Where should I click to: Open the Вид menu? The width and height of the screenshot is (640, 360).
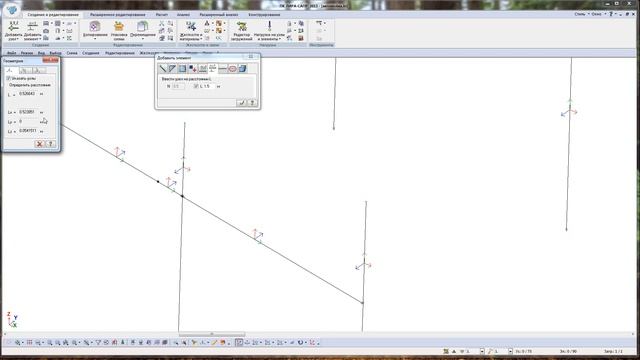[x=41, y=53]
